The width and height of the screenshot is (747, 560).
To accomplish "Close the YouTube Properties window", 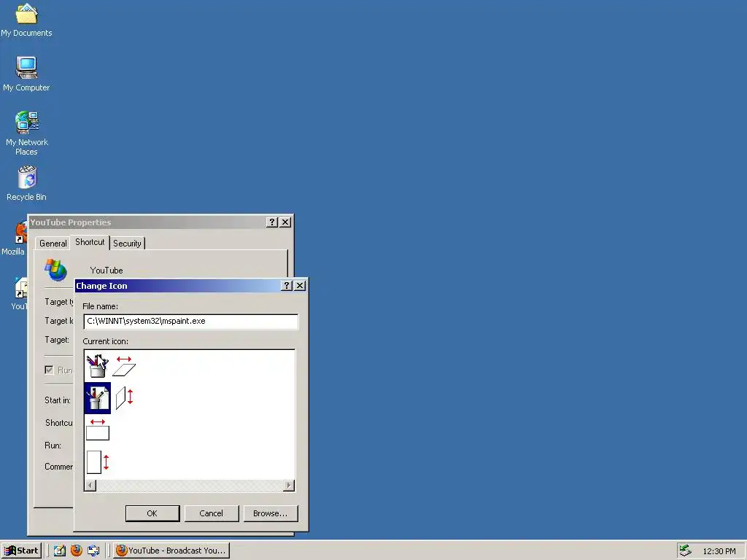I will pos(285,222).
